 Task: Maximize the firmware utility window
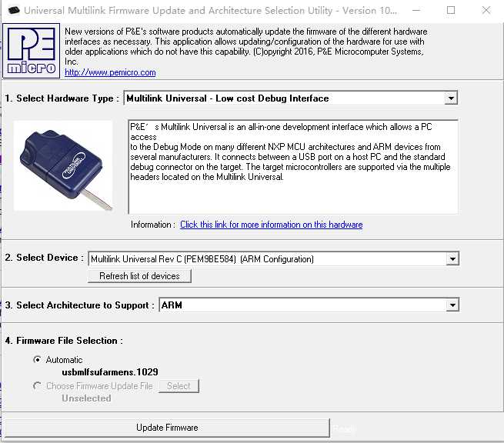(451, 10)
